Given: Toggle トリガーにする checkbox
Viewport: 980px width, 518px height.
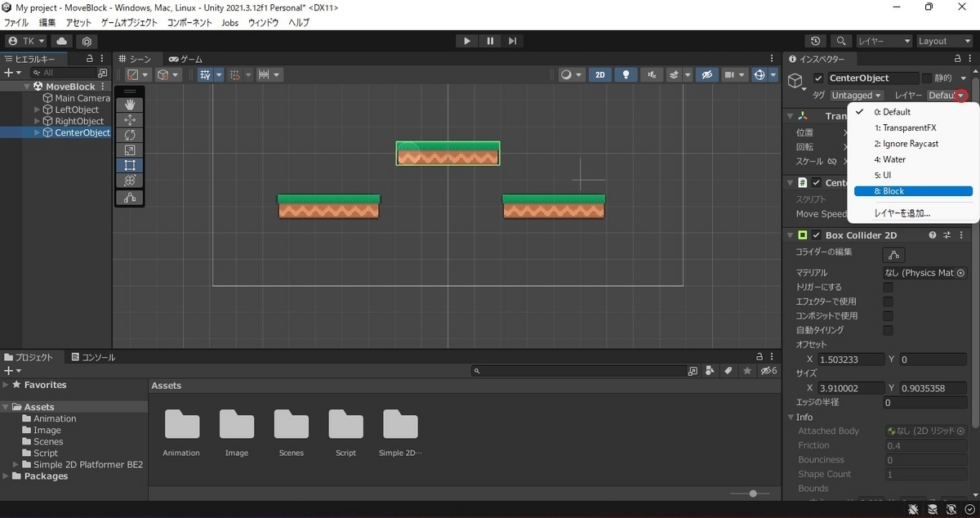Looking at the screenshot, I should [888, 288].
